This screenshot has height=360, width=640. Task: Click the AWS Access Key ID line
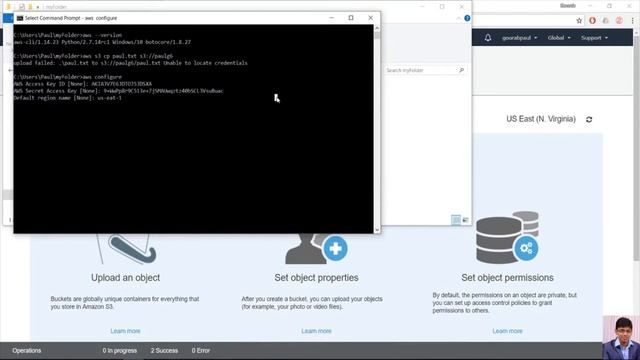click(83, 84)
